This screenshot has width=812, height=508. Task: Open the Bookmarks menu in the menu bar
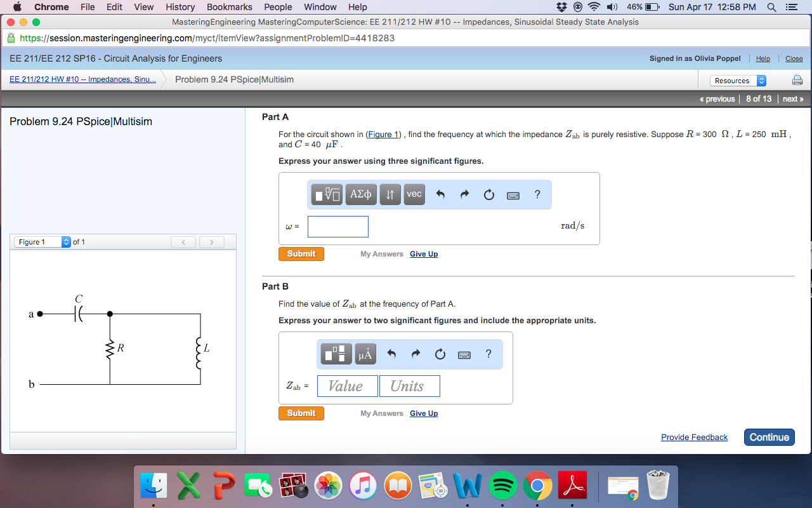[229, 7]
